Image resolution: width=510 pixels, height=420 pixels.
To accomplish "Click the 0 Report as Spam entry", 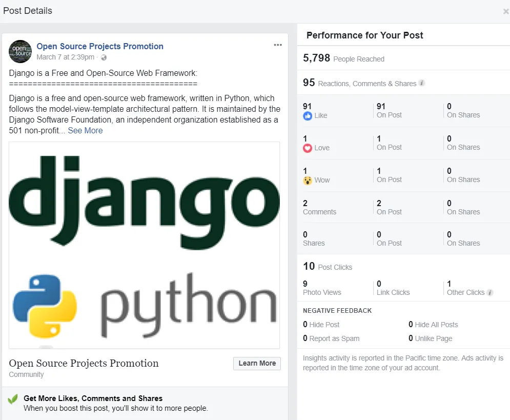I will (x=331, y=338).
